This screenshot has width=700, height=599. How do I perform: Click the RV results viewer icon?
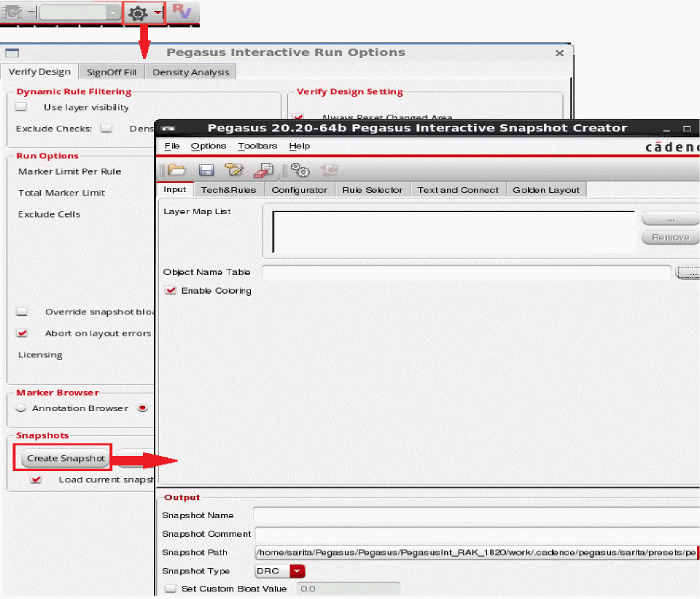[181, 12]
